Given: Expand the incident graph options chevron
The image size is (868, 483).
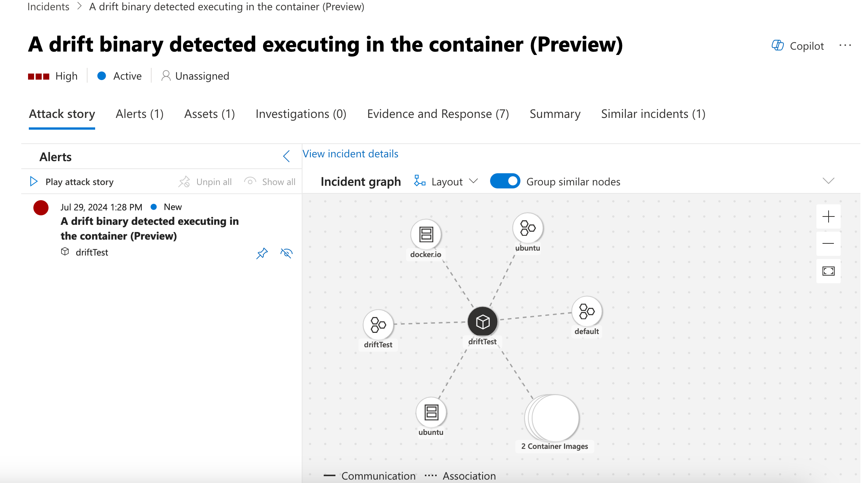Looking at the screenshot, I should point(828,181).
